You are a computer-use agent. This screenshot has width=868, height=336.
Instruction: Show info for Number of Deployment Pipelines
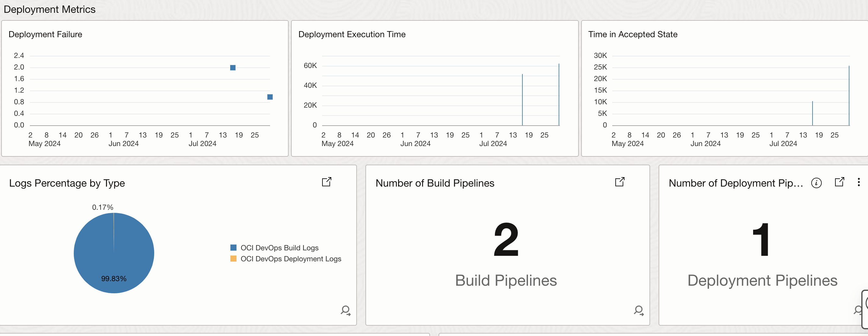coord(816,183)
